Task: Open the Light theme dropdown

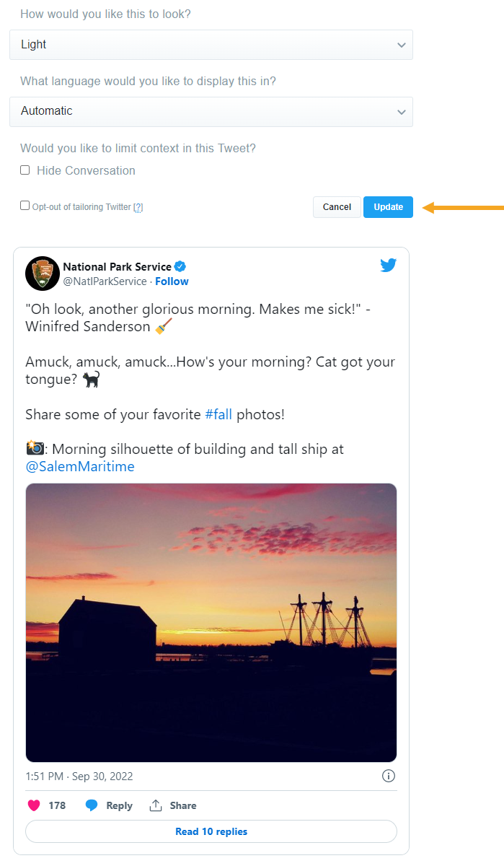Action: (211, 45)
